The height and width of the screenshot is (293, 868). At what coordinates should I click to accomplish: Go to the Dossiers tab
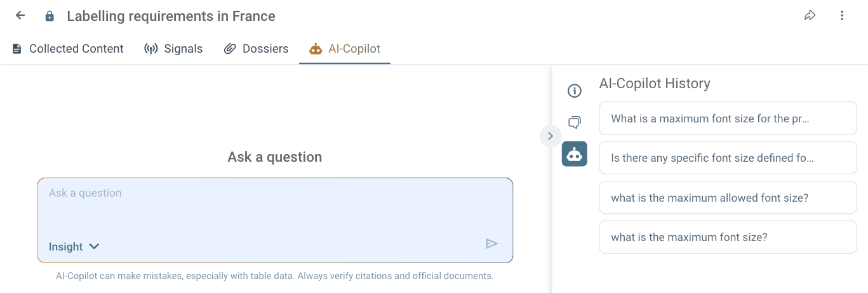[257, 49]
